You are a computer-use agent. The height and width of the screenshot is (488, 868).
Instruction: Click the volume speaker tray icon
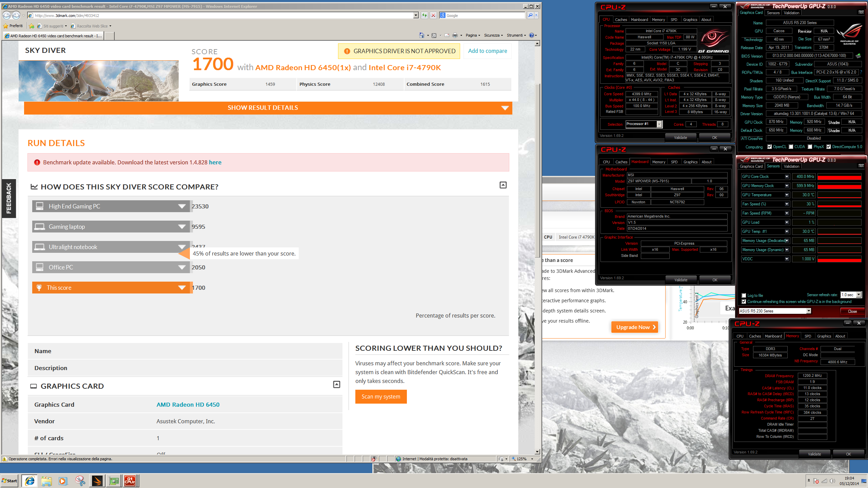click(832, 481)
